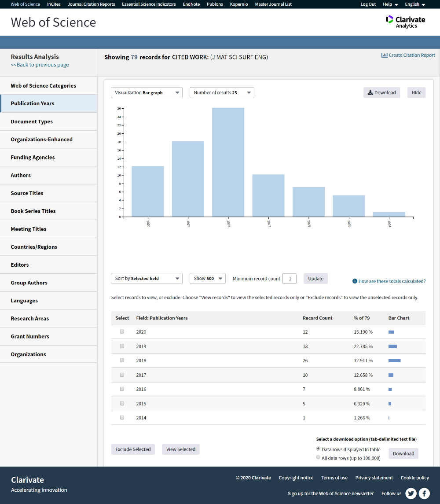
Task: Open Terms of use footer link
Action: 334,478
